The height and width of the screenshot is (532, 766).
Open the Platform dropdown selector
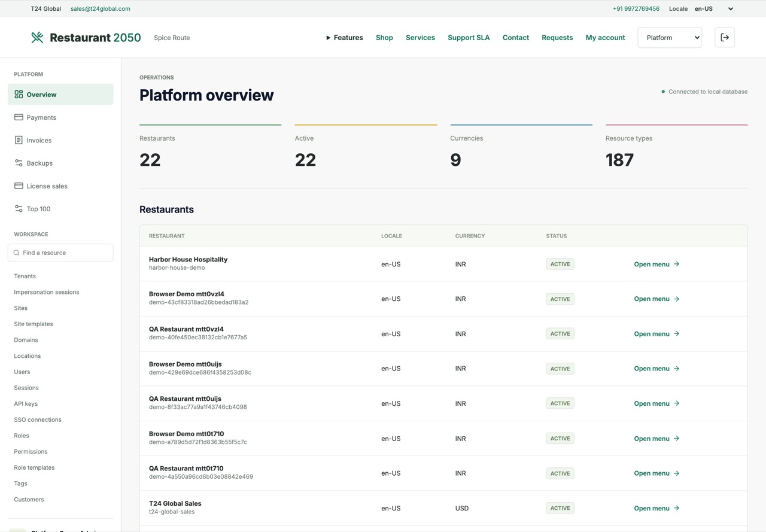coord(670,38)
